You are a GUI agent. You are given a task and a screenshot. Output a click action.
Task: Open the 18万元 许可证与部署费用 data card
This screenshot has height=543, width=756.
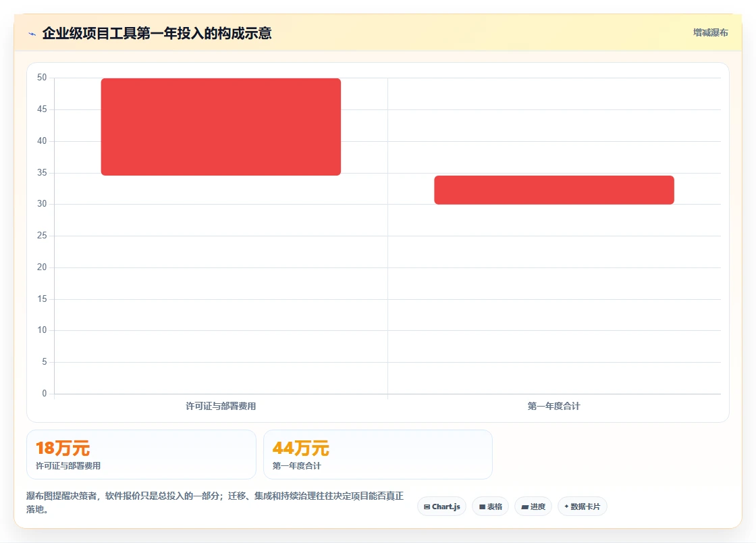click(x=141, y=455)
